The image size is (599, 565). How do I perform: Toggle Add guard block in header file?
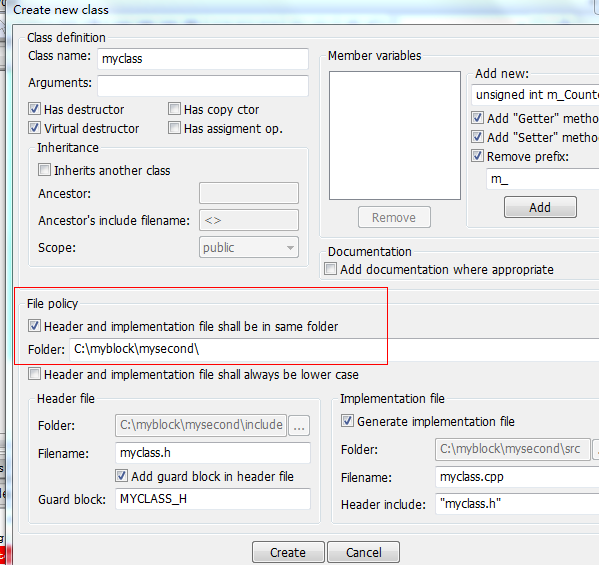(121, 476)
